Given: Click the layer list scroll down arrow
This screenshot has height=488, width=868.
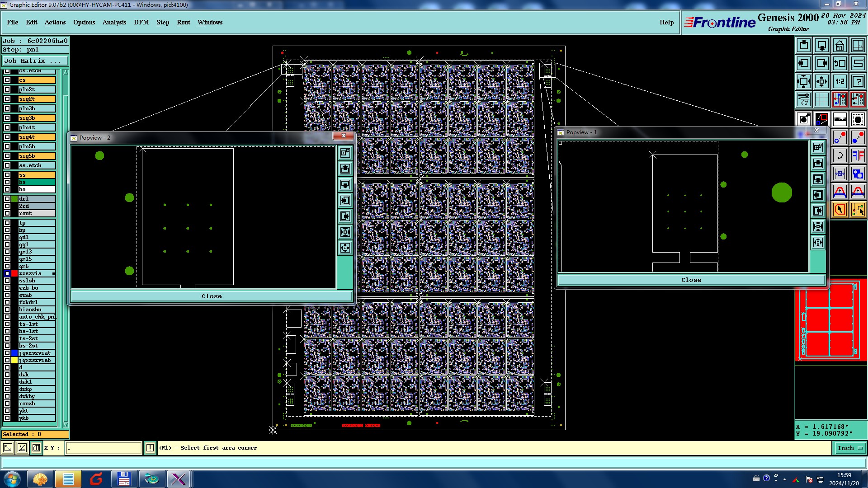Looking at the screenshot, I should pyautogui.click(x=66, y=425).
